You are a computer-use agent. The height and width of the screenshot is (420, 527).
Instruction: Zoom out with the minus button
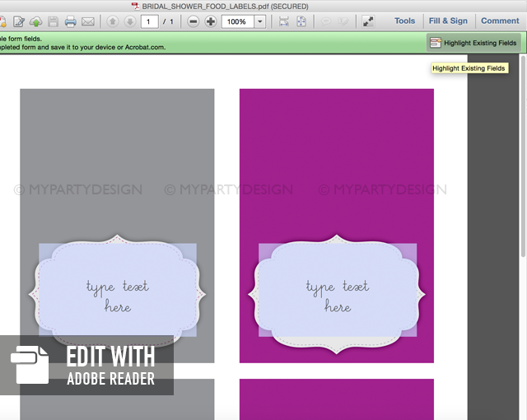click(x=194, y=21)
